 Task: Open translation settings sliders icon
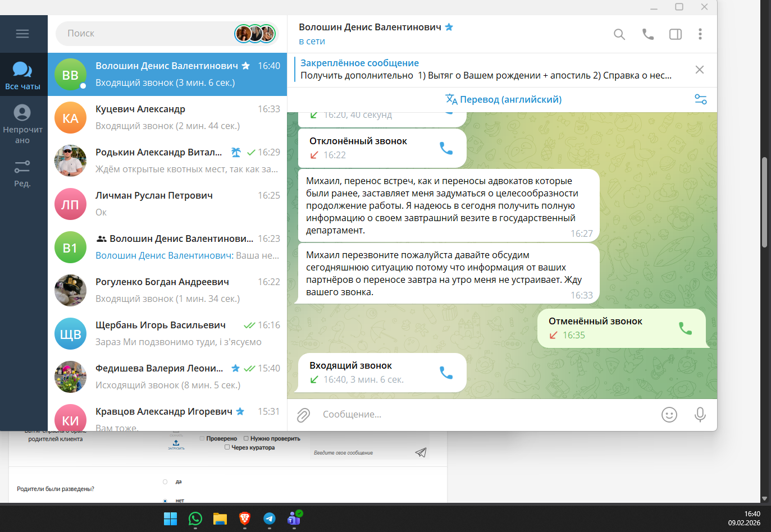pyautogui.click(x=701, y=99)
